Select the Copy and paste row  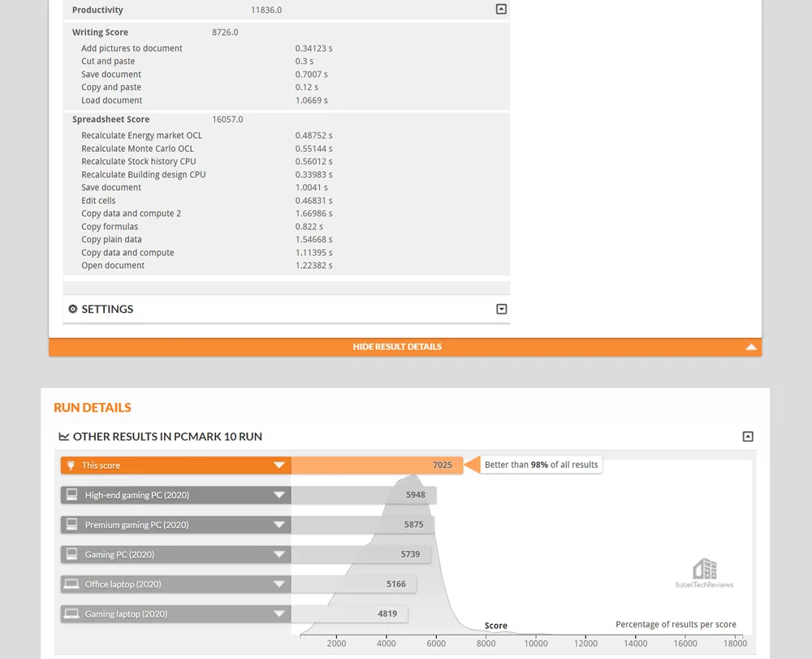(287, 87)
